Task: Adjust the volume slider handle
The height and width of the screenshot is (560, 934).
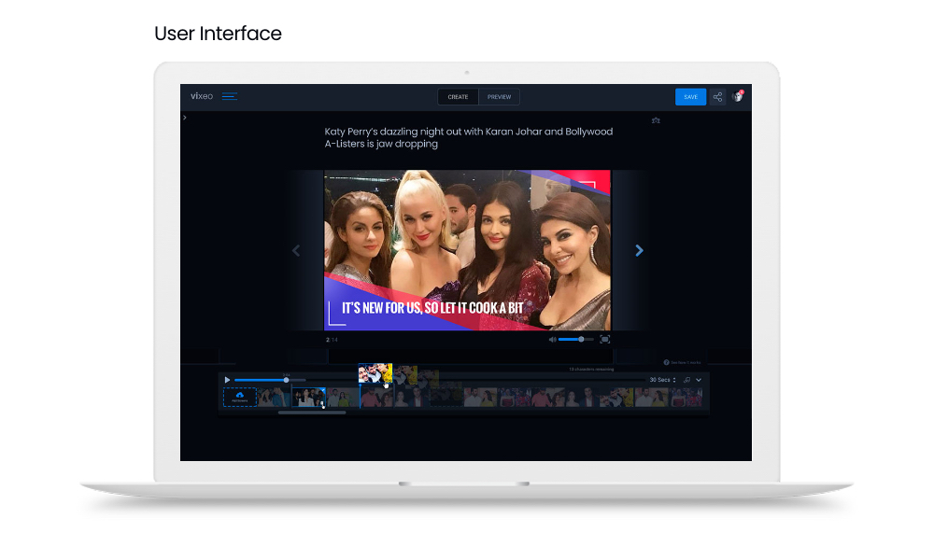Action: [x=581, y=339]
